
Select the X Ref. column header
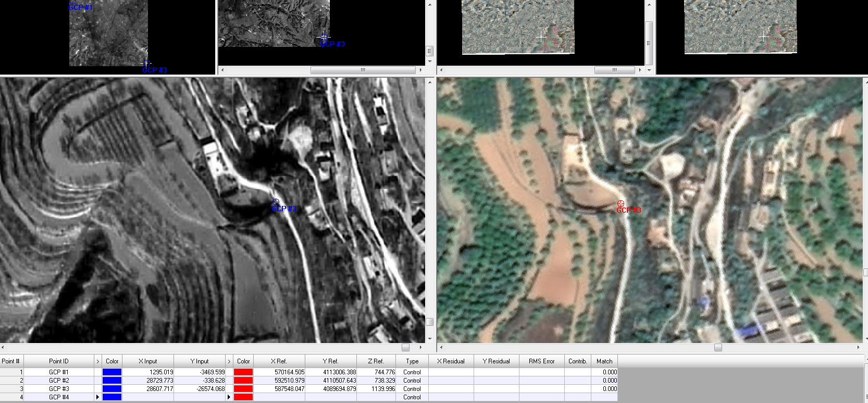tap(279, 361)
